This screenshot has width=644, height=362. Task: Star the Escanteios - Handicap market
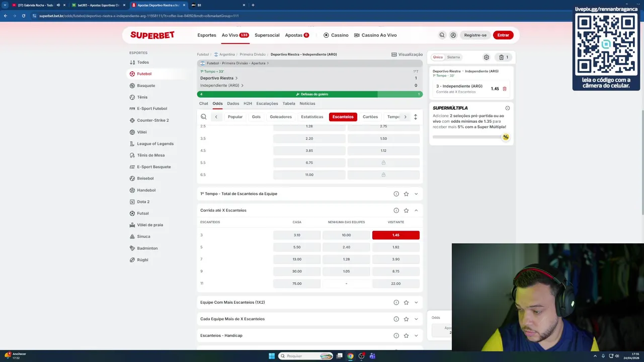coord(406,335)
